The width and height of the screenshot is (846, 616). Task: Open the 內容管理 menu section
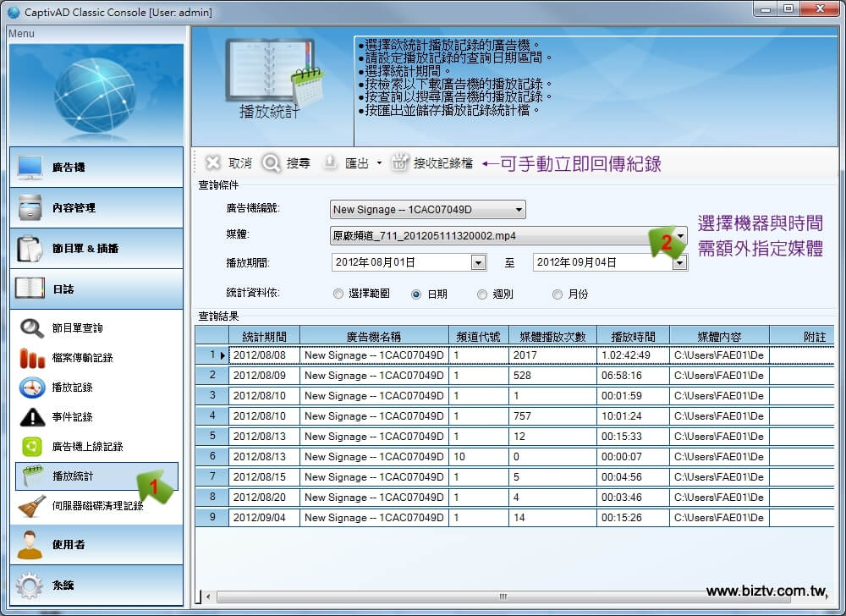coord(96,208)
